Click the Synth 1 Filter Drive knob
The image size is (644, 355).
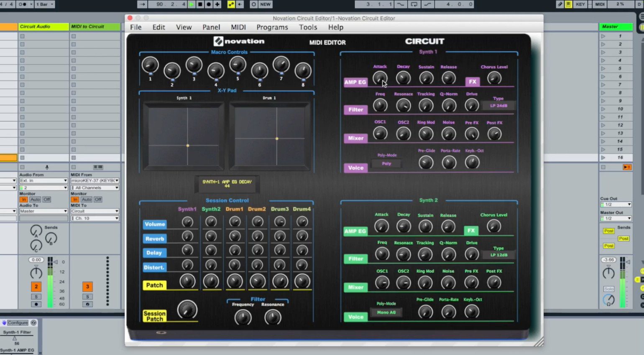click(472, 105)
